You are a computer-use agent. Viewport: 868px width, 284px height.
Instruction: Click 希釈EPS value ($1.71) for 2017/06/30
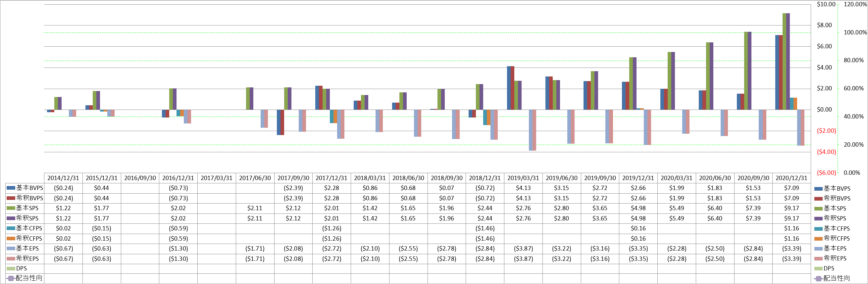pos(255,259)
